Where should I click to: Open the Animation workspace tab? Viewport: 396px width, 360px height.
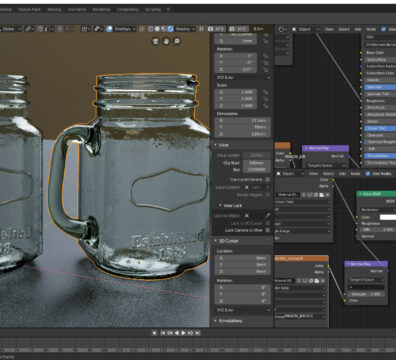[x=77, y=9]
